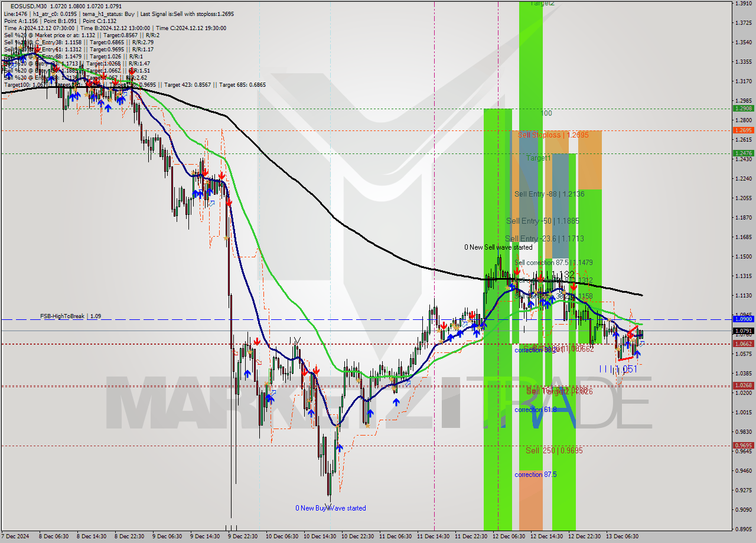Click the 12 Dec 06:30 time axis label
Image resolution: width=756 pixels, height=543 pixels.
pyautogui.click(x=509, y=537)
